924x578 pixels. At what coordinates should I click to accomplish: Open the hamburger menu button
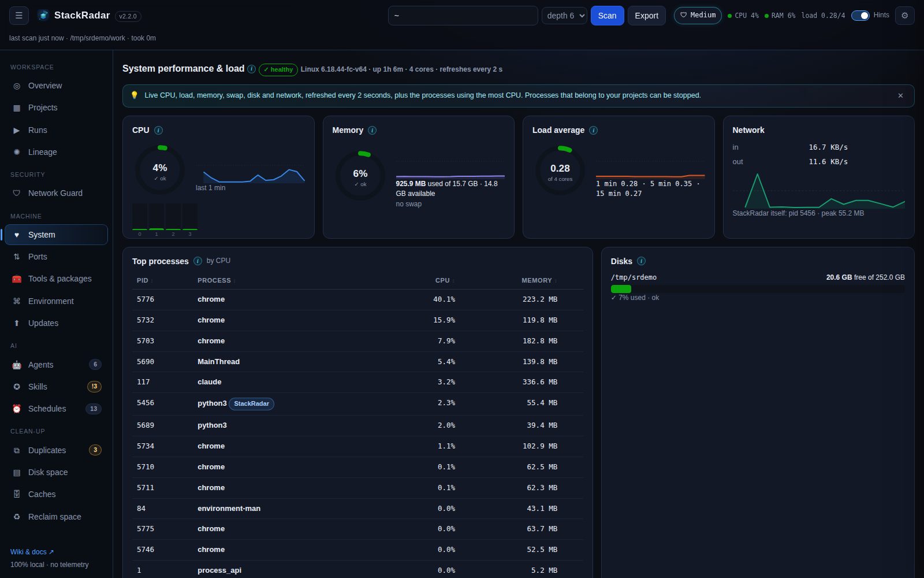point(18,16)
